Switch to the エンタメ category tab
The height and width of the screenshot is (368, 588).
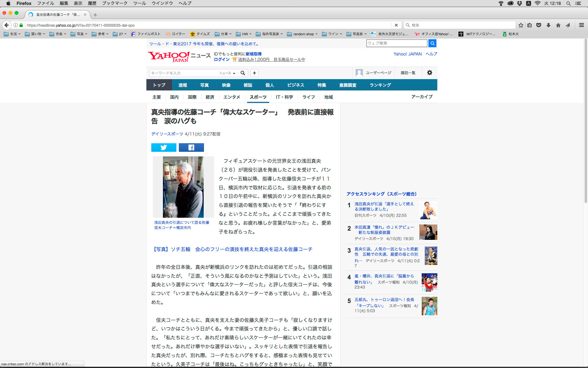click(x=232, y=97)
